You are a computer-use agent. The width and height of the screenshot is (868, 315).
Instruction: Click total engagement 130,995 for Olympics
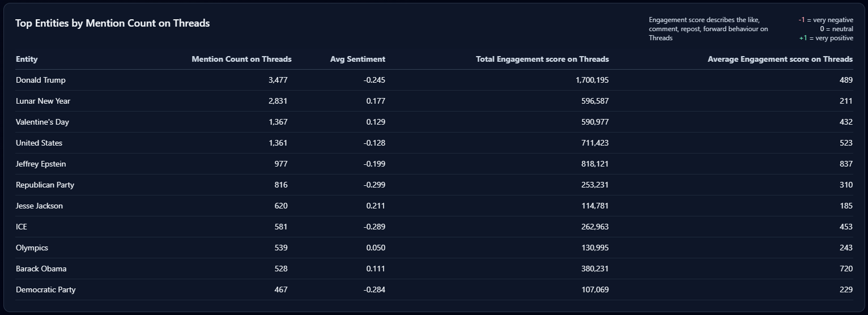coord(595,248)
